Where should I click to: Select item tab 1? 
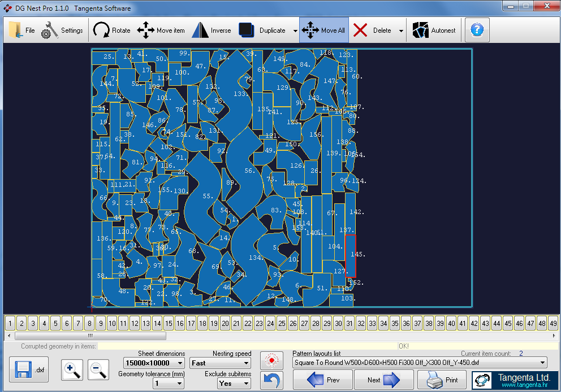(10, 324)
